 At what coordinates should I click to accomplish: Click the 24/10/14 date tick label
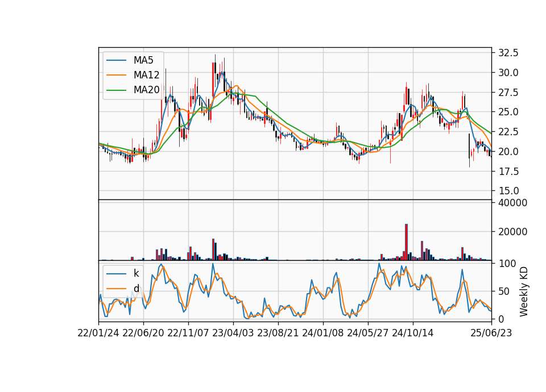[413, 333]
